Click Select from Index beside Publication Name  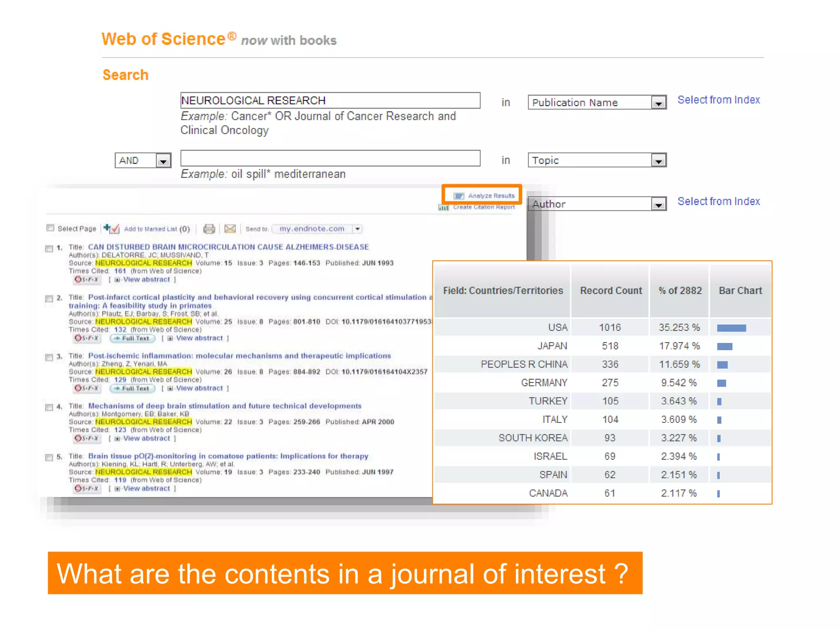coord(719,100)
